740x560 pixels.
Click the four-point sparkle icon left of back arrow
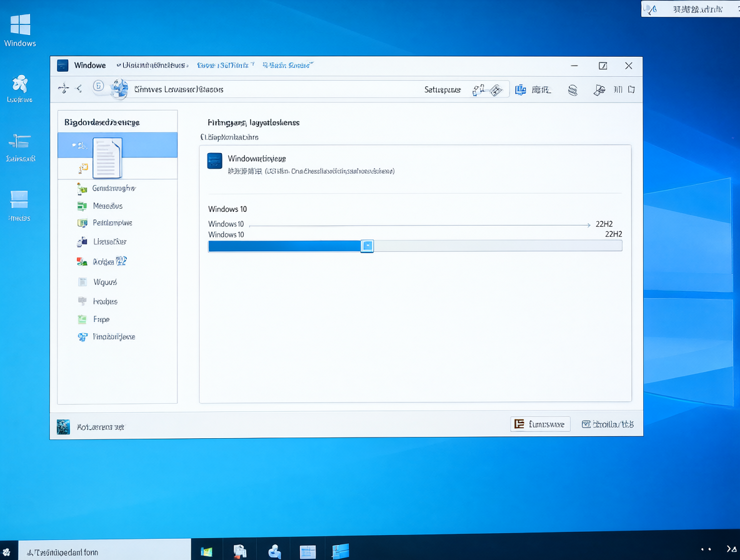(63, 88)
